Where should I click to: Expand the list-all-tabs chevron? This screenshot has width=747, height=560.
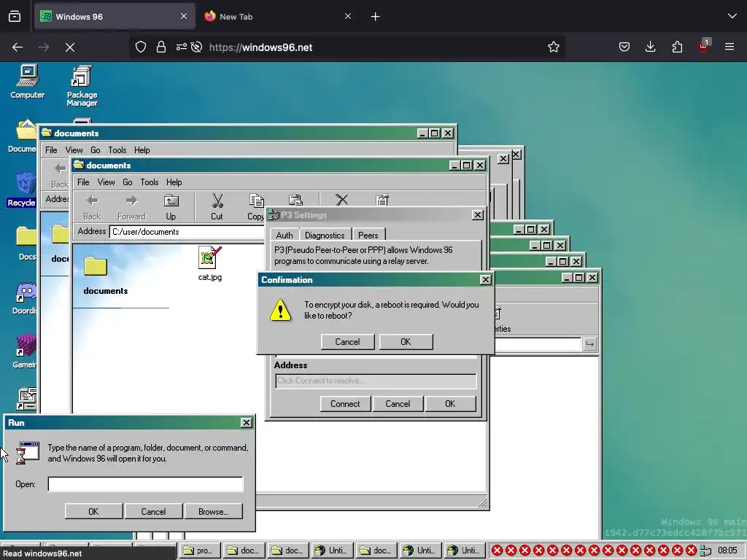[732, 17]
